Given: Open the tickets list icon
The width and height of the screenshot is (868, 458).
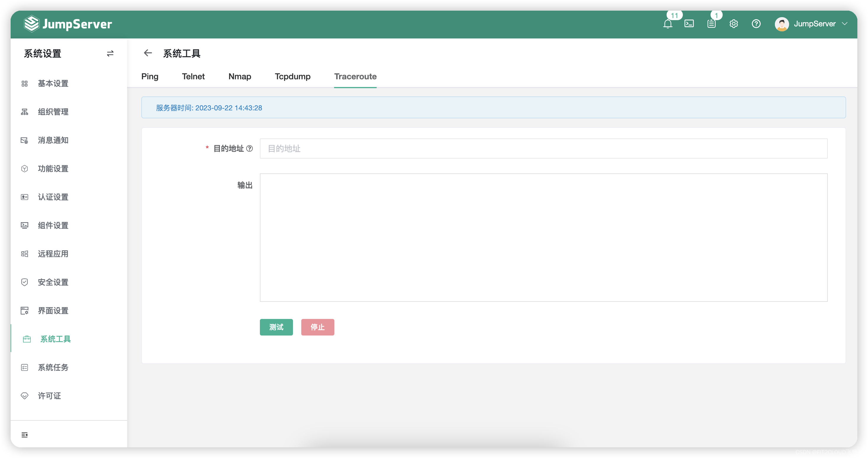Looking at the screenshot, I should coord(711,24).
